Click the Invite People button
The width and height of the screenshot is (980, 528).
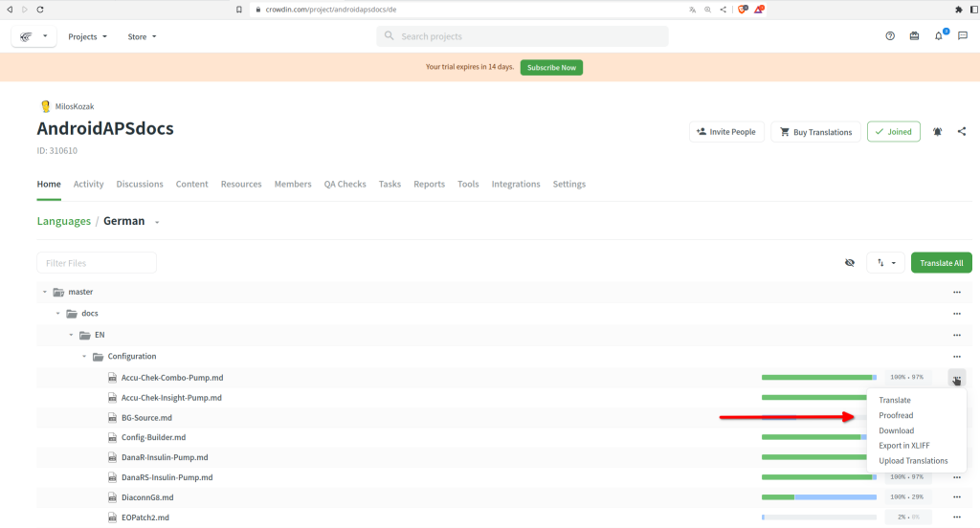tap(726, 132)
